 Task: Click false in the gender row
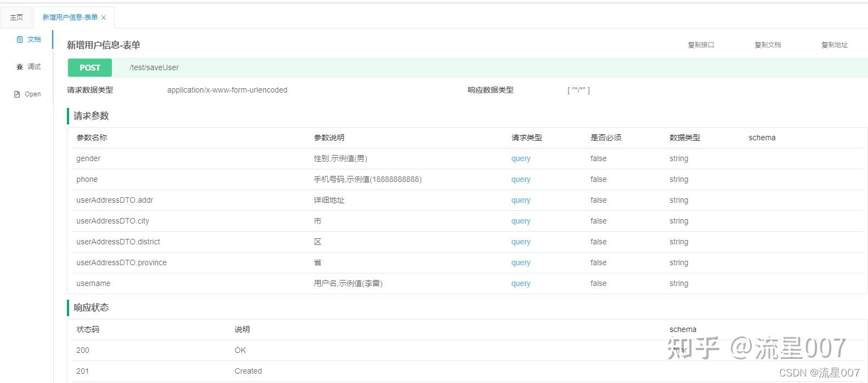click(x=598, y=158)
